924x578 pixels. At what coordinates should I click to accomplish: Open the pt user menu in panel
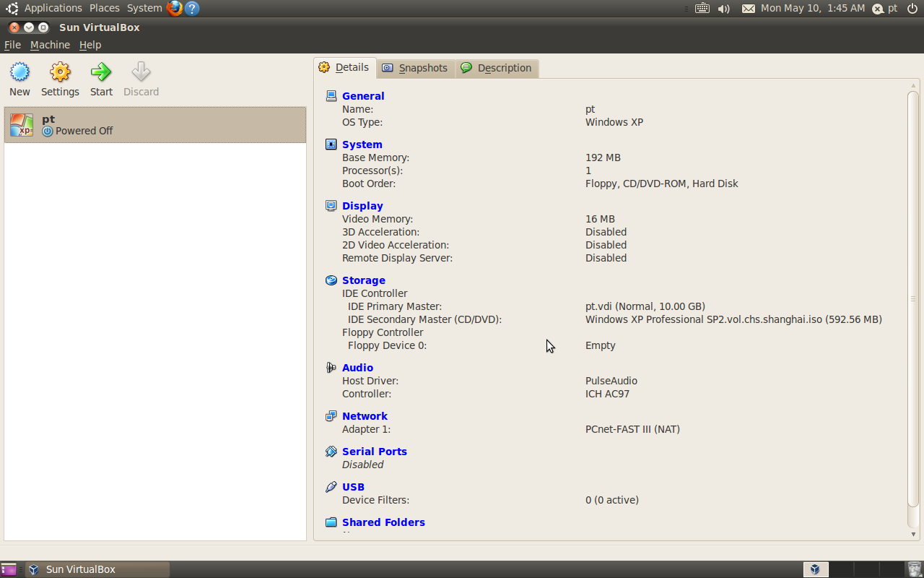click(885, 8)
